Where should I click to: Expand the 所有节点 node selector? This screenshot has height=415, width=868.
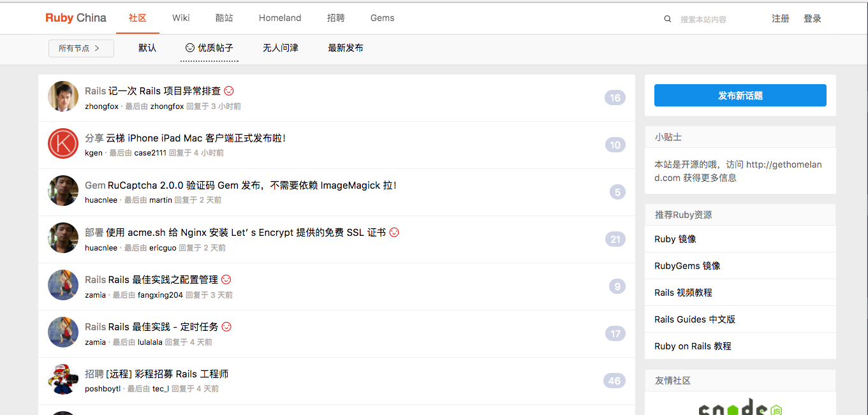point(81,48)
